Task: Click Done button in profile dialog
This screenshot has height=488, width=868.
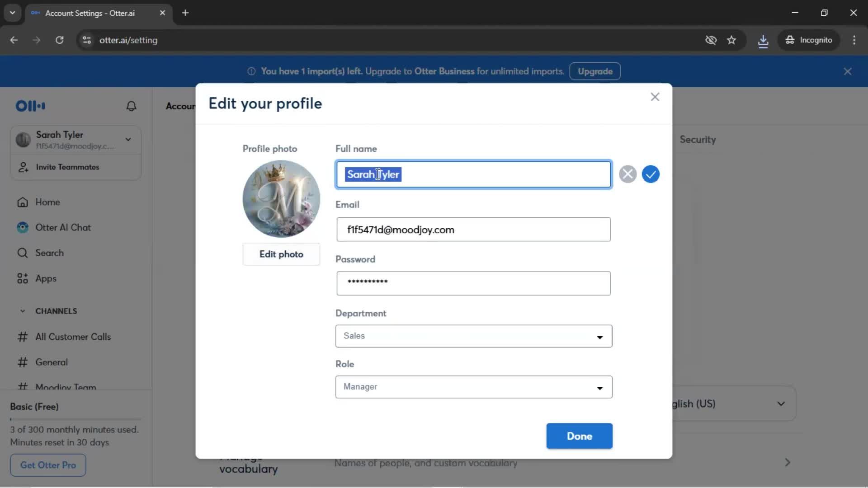Action: pos(579,436)
